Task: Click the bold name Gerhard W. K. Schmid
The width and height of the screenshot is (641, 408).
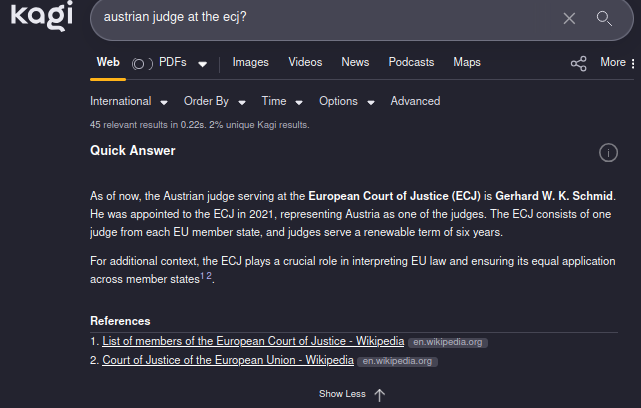Action: tap(554, 196)
